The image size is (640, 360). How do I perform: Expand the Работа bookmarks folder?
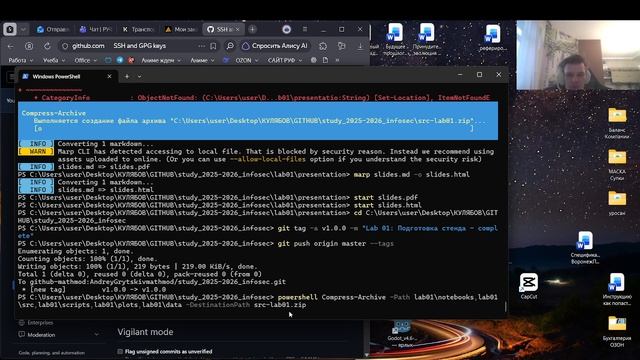[x=20, y=60]
